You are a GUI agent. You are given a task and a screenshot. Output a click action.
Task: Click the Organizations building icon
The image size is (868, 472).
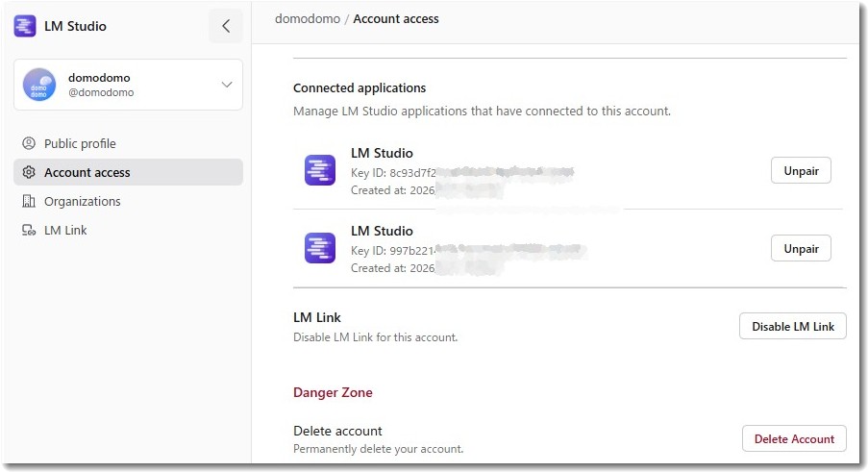point(29,201)
